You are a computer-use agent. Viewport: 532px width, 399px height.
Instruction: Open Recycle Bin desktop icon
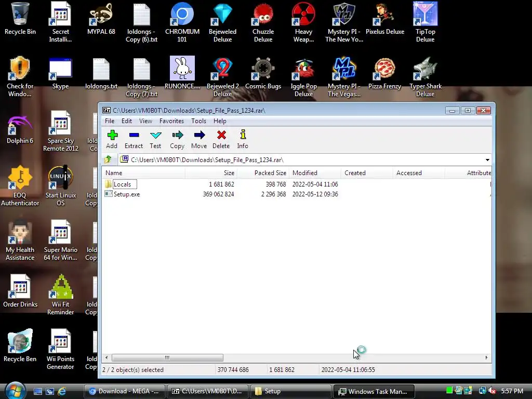pos(20,19)
